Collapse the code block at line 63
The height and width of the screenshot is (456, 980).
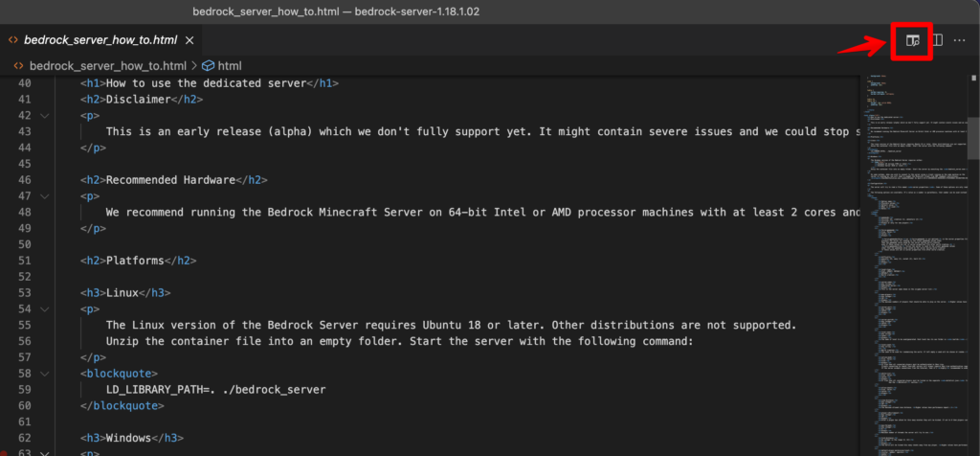pyautogui.click(x=44, y=453)
